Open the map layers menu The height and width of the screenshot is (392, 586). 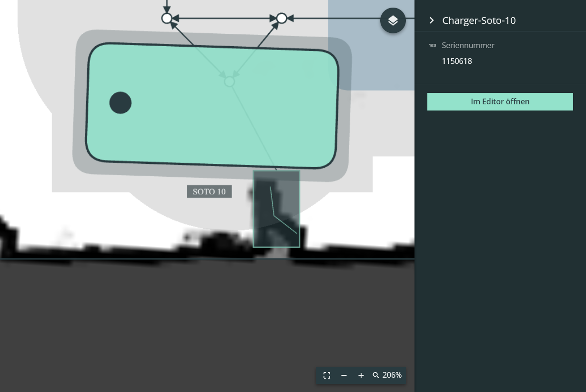pos(393,20)
